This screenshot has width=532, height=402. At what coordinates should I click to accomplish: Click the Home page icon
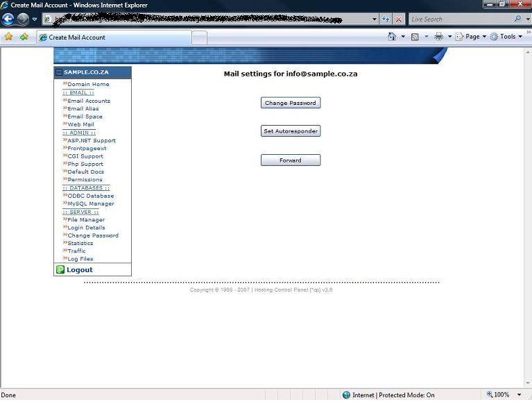click(392, 37)
